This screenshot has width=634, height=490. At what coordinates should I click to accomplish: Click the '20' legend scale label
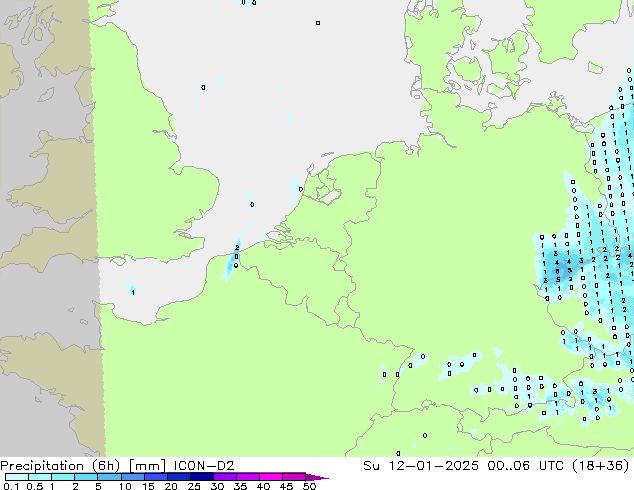pos(171,486)
